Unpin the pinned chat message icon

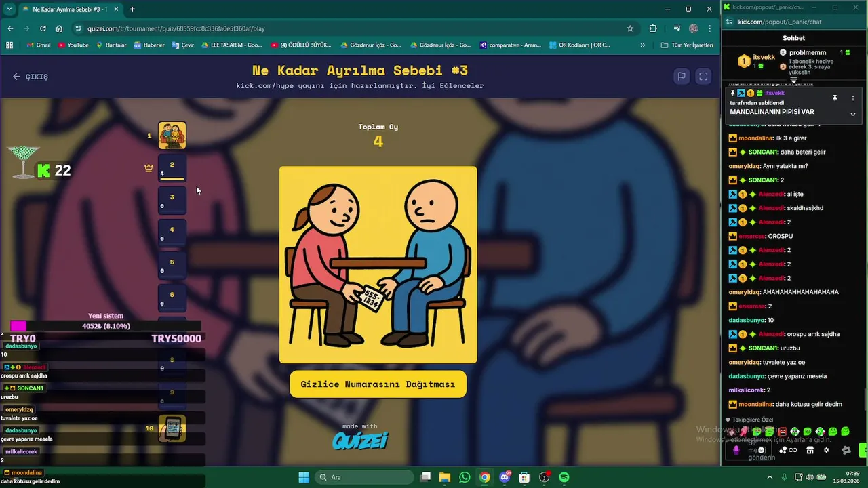coord(835,98)
